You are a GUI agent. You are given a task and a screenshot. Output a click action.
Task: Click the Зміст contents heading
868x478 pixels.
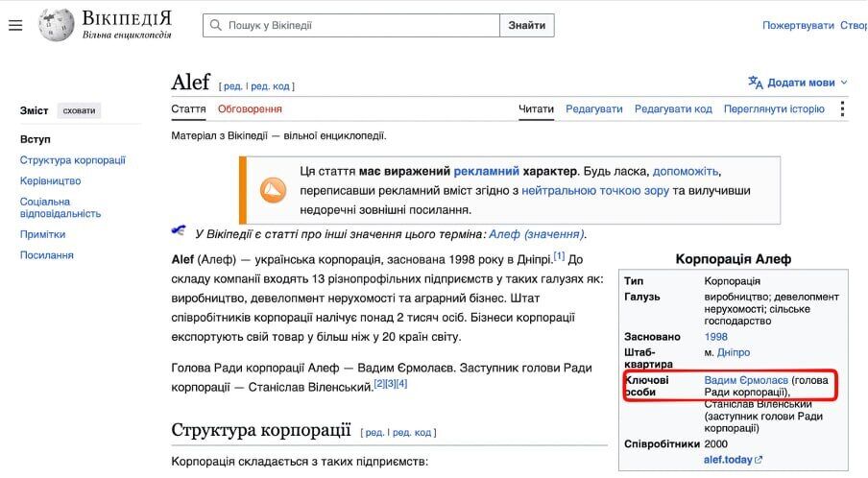[35, 110]
